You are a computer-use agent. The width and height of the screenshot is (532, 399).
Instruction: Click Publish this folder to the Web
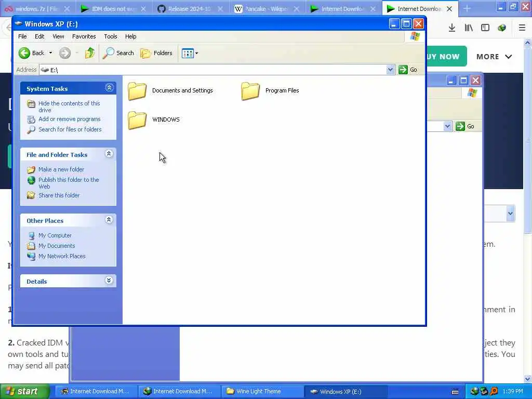69,183
